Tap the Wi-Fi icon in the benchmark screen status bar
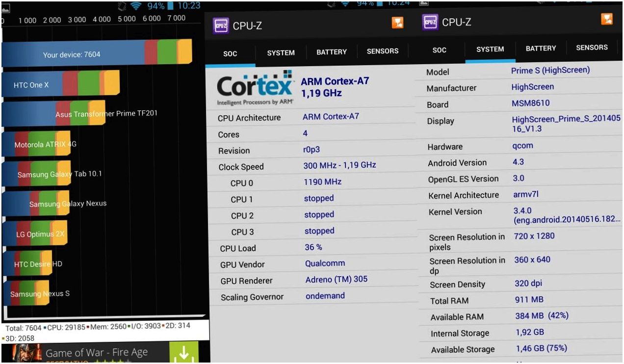Image resolution: width=624 pixels, height=364 pixels. click(x=137, y=6)
